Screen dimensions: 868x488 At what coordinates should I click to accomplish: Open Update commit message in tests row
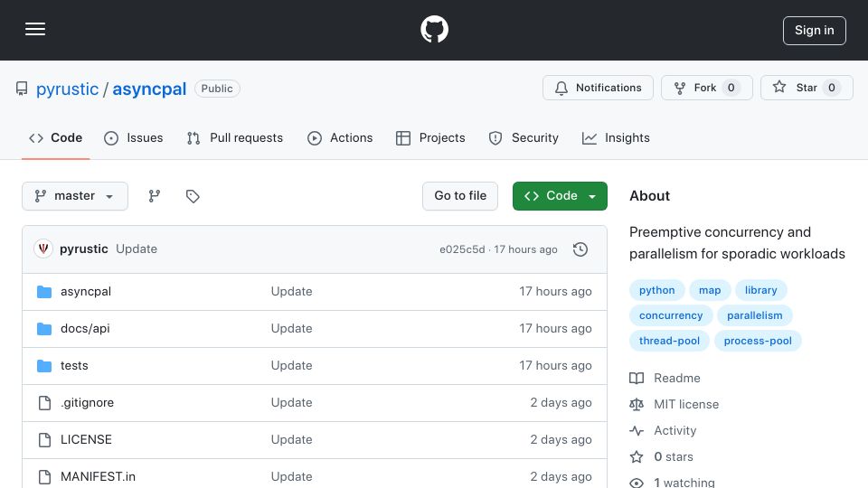pos(291,366)
